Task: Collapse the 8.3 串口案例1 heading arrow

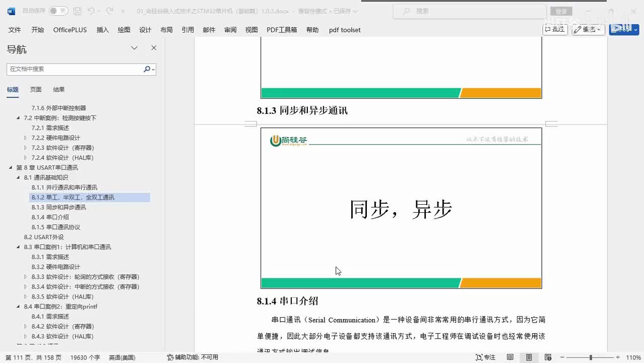Action: point(19,247)
